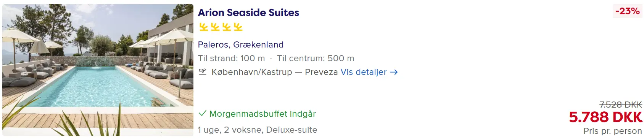
Task: Click the 5.788 DKK price
Action: tap(605, 117)
